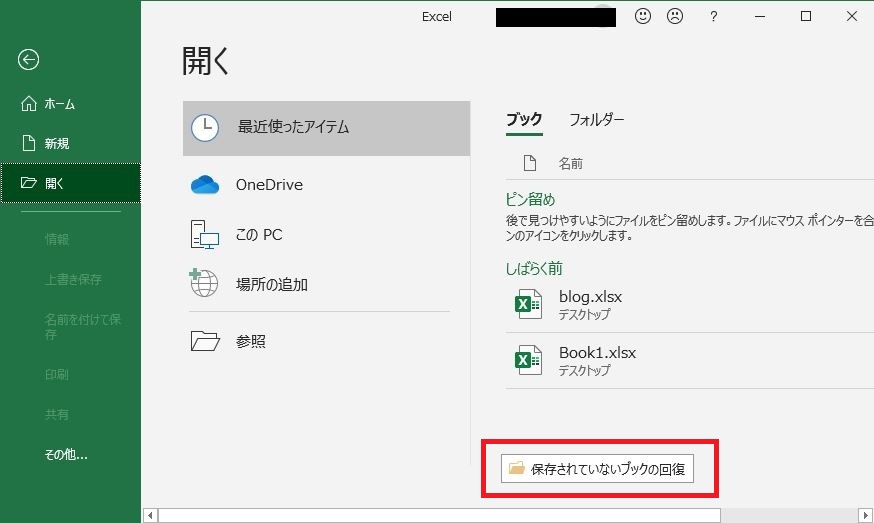The height and width of the screenshot is (523, 874).
Task: Sort by the 名前 column header
Action: click(x=571, y=163)
